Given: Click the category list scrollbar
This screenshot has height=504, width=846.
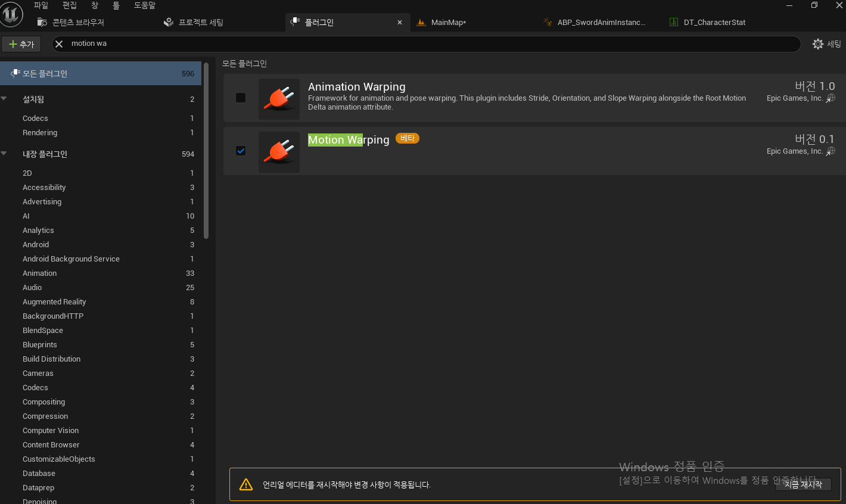Looking at the screenshot, I should pyautogui.click(x=206, y=150).
